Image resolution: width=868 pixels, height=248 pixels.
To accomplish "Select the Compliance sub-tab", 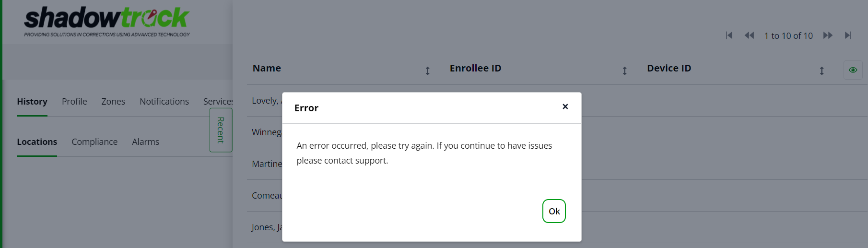I will [x=94, y=142].
